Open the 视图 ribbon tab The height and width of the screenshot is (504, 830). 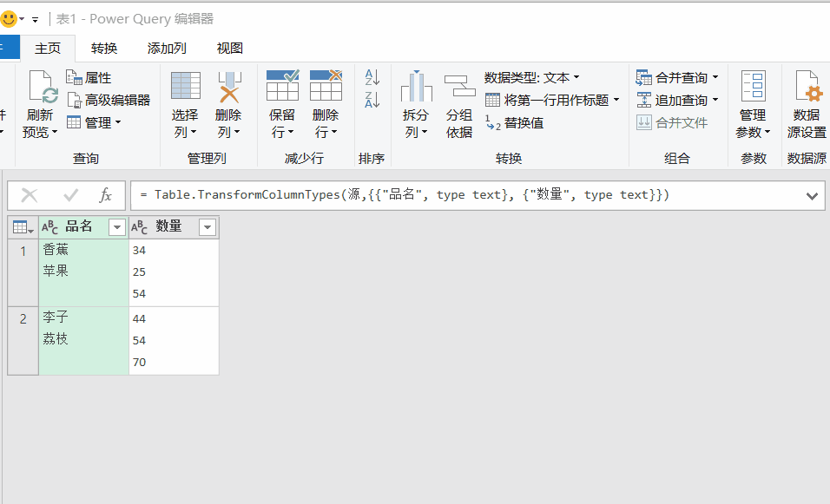pos(230,48)
